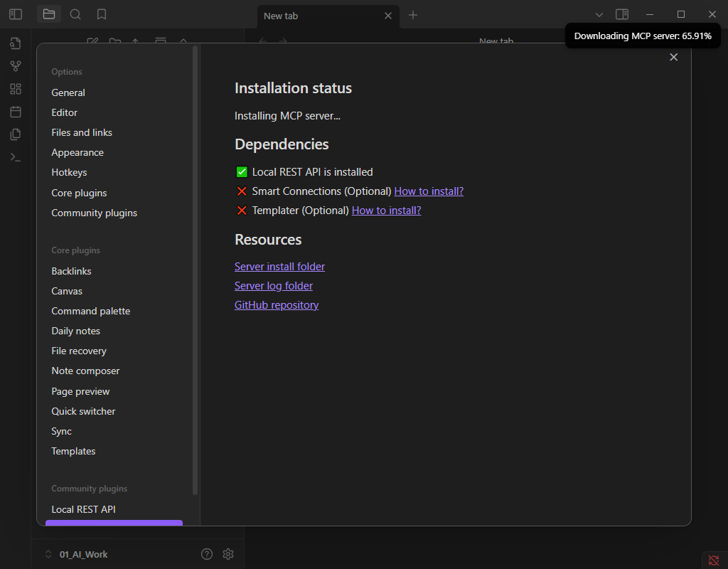The width and height of the screenshot is (728, 569).
Task: Open File recovery plugin settings
Action: (79, 351)
